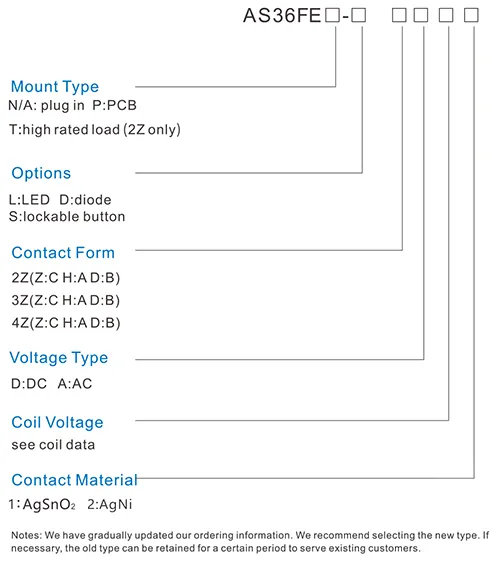The width and height of the screenshot is (500, 562).
Task: Click the last placeholder box in model code
Action: [x=471, y=15]
